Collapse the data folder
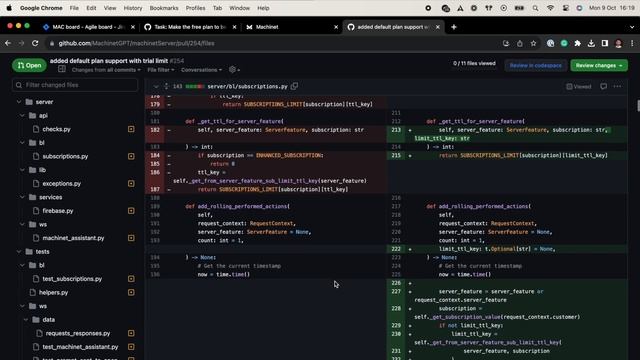 [x=26, y=320]
